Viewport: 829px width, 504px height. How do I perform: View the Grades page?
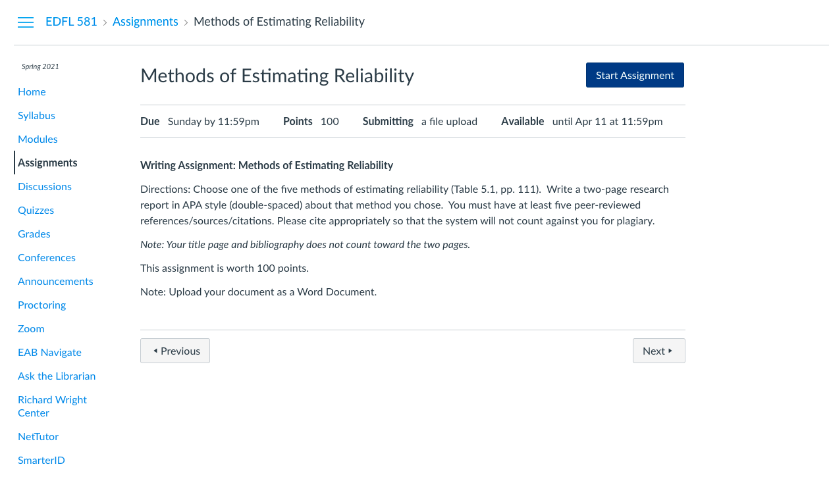[34, 234]
